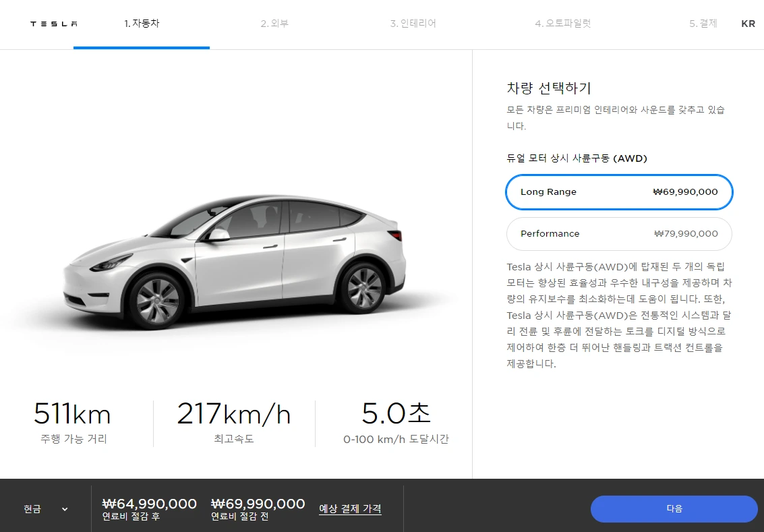Click the chevron next to 현금

click(x=65, y=509)
